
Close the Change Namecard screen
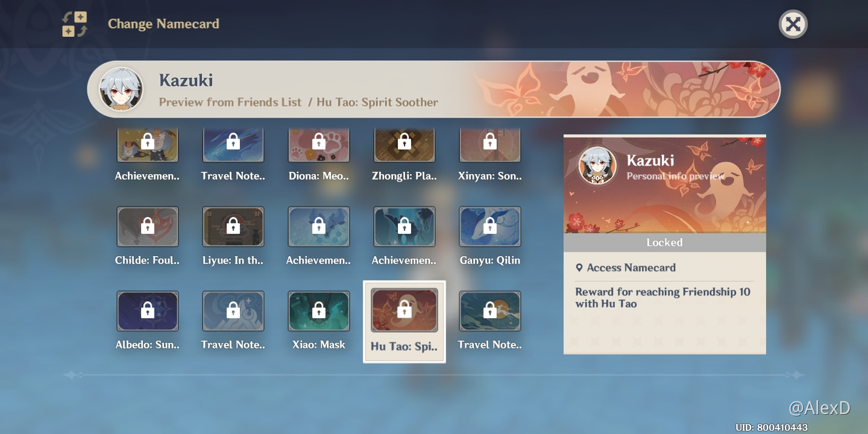click(793, 25)
